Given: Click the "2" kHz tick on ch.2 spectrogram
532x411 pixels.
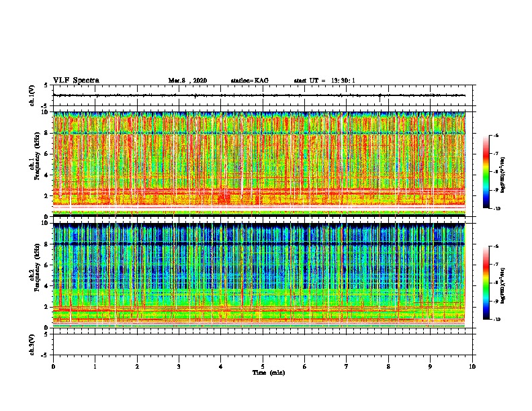Looking at the screenshot, I should 47,307.
